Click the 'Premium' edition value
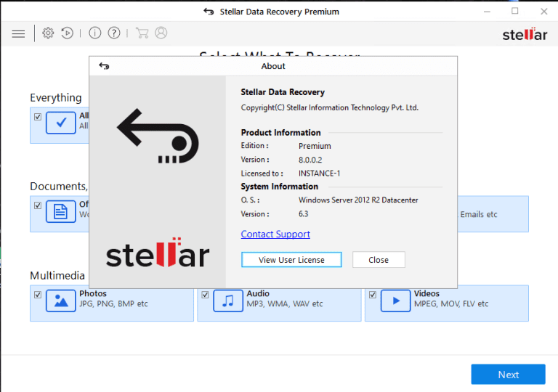The width and height of the screenshot is (558, 392). (x=315, y=146)
